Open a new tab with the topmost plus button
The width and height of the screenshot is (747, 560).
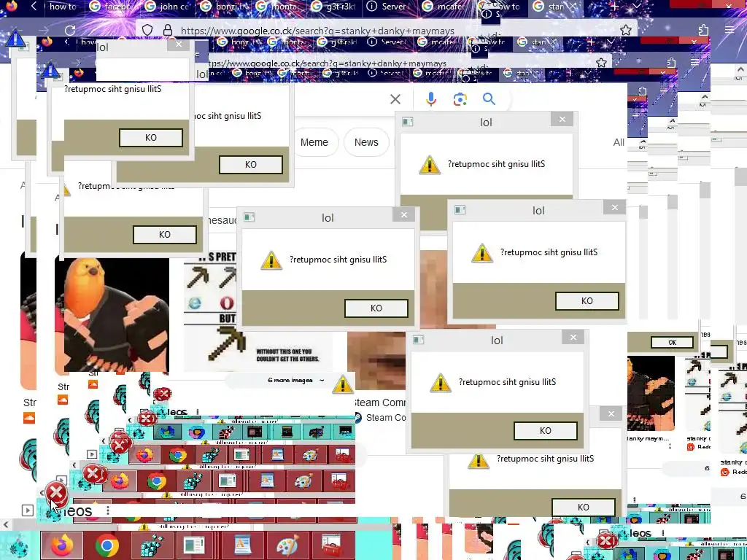tap(615, 6)
